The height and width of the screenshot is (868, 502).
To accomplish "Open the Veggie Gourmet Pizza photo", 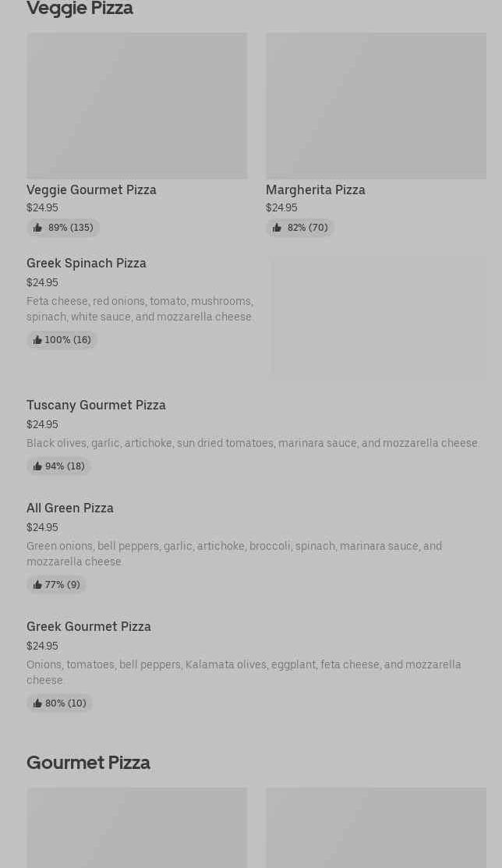I will [x=136, y=106].
